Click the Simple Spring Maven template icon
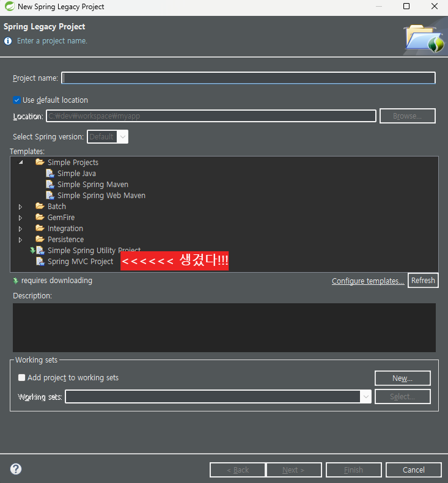The height and width of the screenshot is (483, 448). (x=50, y=184)
